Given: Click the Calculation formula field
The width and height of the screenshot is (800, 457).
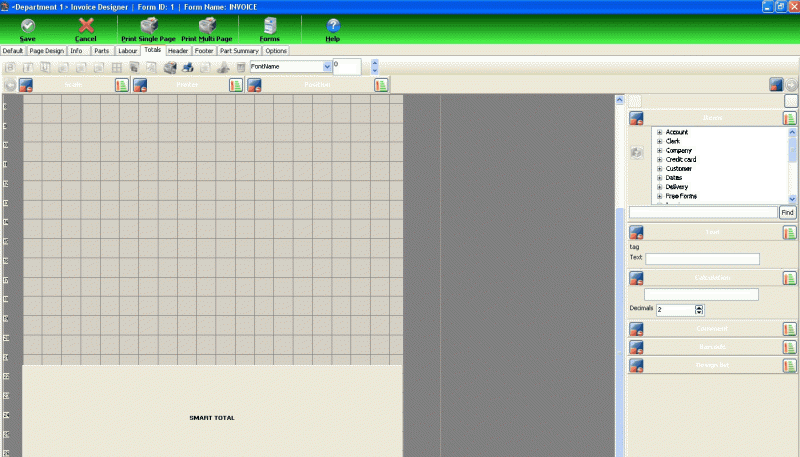Looking at the screenshot, I should pos(701,294).
